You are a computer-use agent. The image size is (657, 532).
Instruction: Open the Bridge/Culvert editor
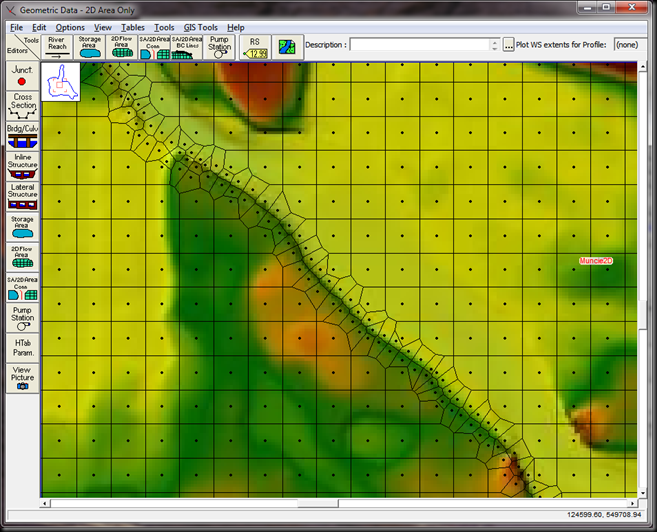coord(22,135)
